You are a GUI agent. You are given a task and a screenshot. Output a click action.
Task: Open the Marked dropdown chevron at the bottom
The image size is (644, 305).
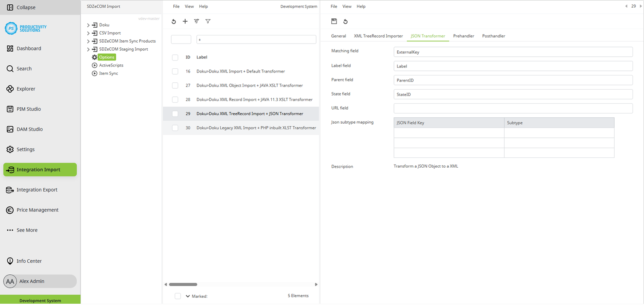187,296
